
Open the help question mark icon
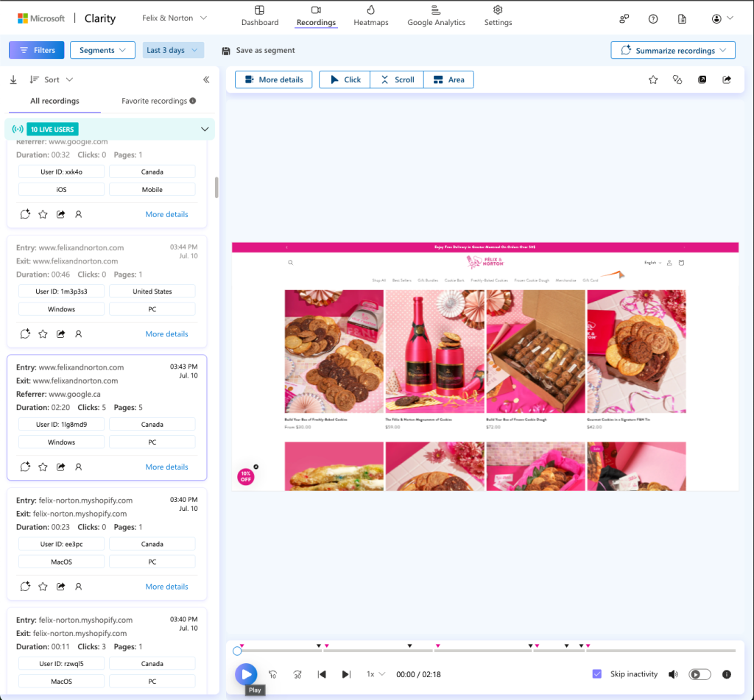tap(653, 18)
